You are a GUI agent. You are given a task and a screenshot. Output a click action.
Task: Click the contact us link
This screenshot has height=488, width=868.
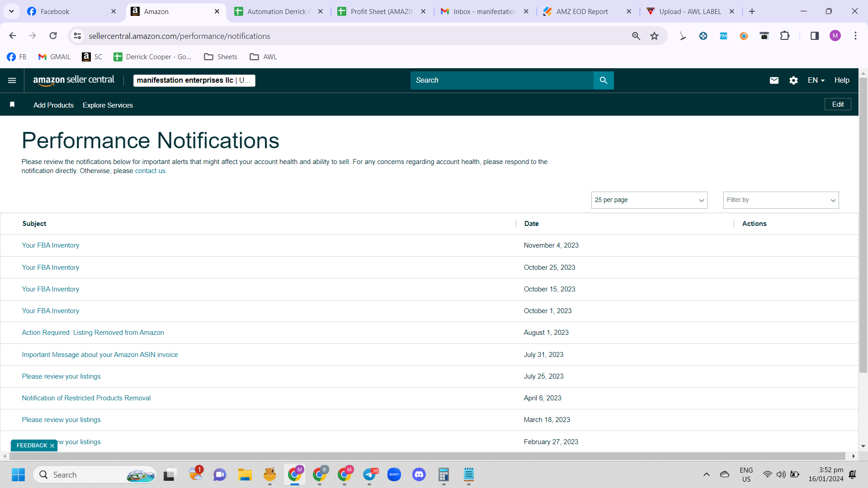click(x=150, y=171)
